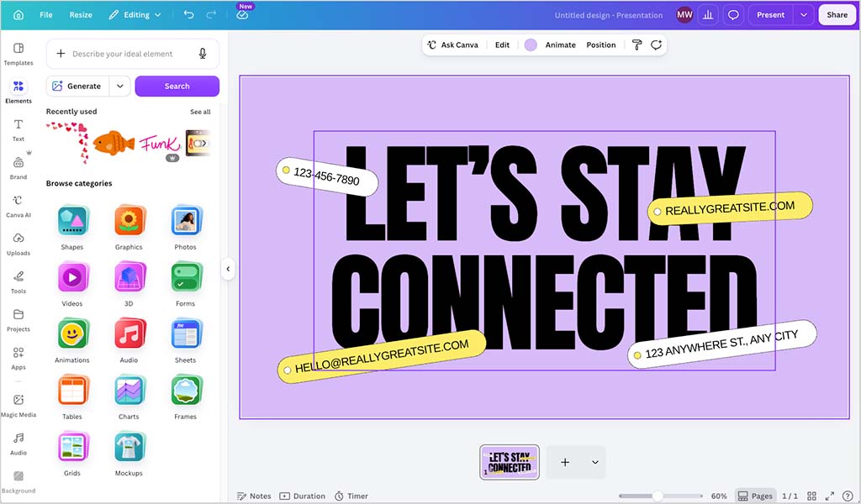Open Canva AI in the sidebar

(x=18, y=206)
